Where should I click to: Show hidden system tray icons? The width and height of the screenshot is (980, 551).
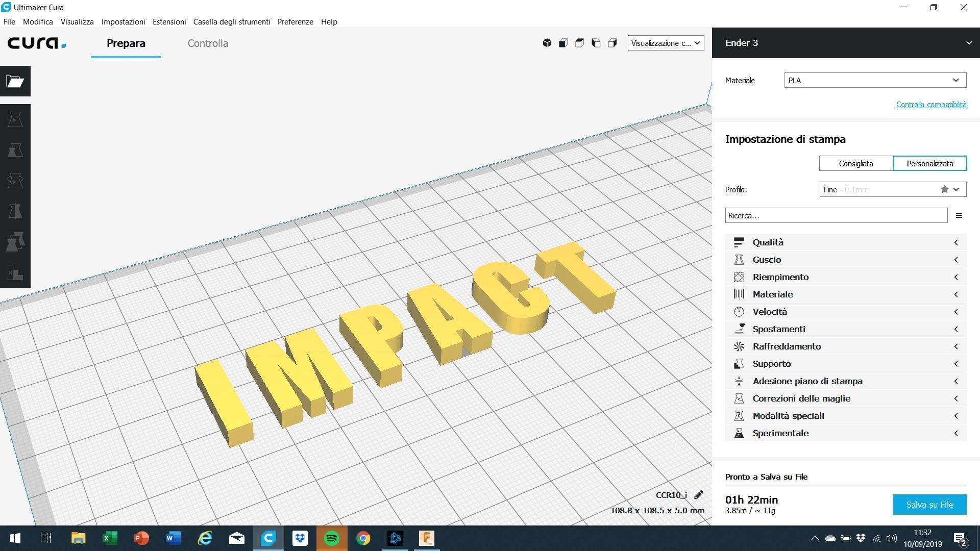click(x=815, y=538)
